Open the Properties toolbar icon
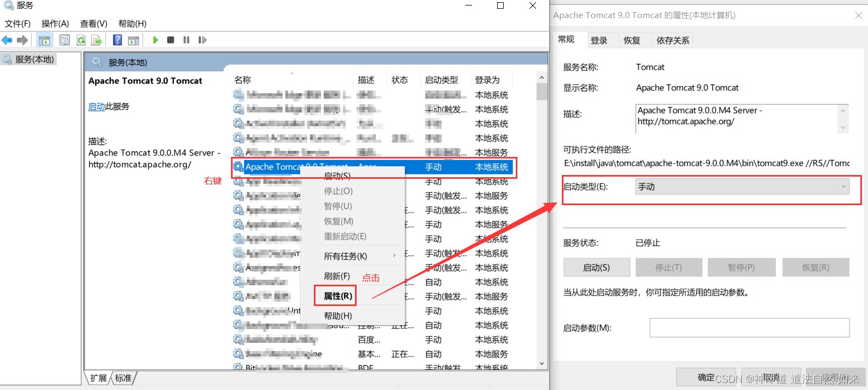 click(x=65, y=40)
